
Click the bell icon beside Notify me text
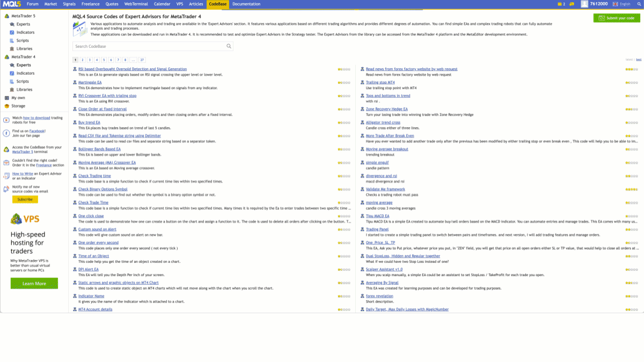[6, 188]
